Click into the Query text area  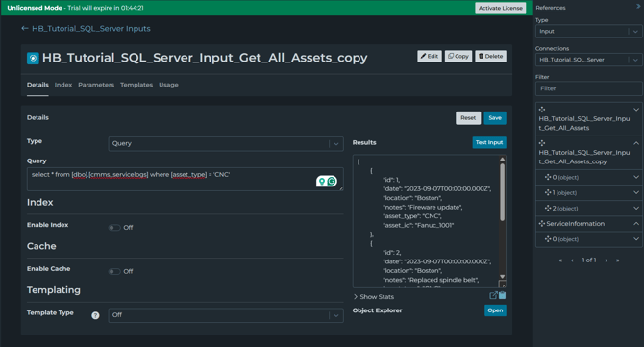[x=185, y=179]
